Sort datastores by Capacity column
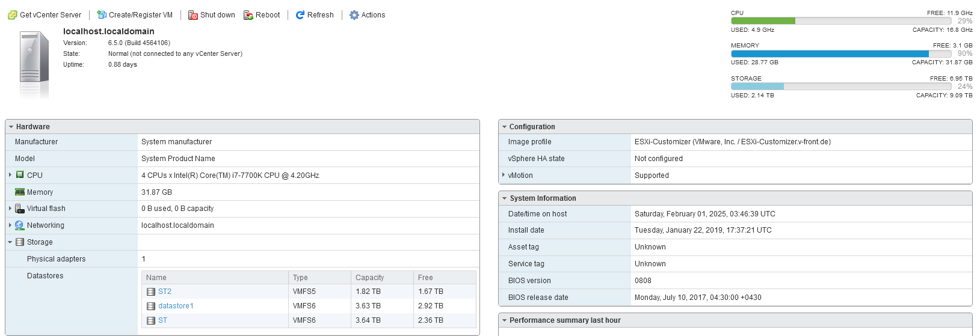This screenshot has height=336, width=980. coord(382,278)
